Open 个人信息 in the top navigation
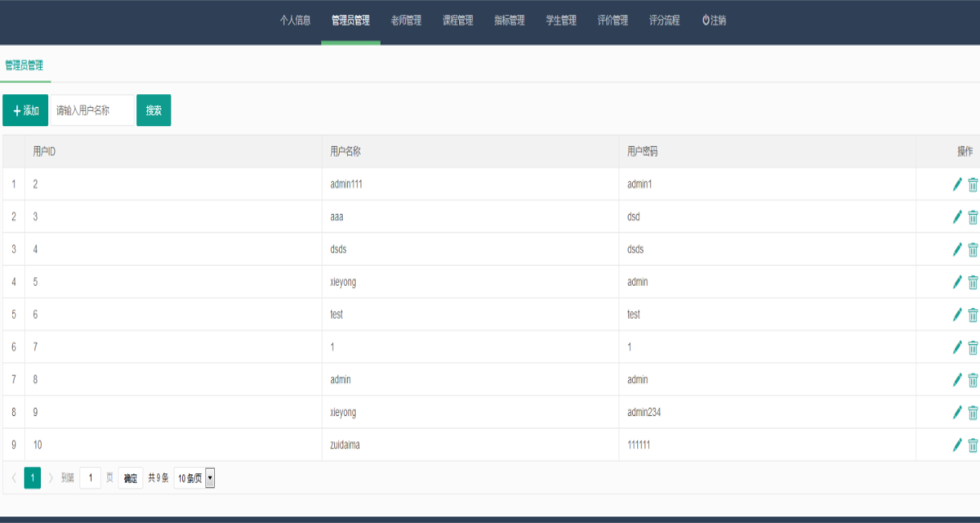Viewport: 980px width, 523px height. click(296, 21)
